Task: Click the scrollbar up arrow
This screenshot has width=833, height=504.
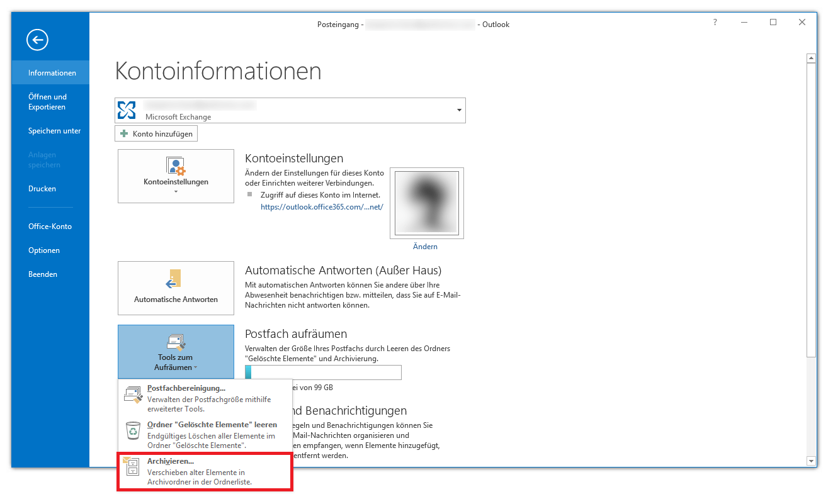Action: pyautogui.click(x=812, y=59)
